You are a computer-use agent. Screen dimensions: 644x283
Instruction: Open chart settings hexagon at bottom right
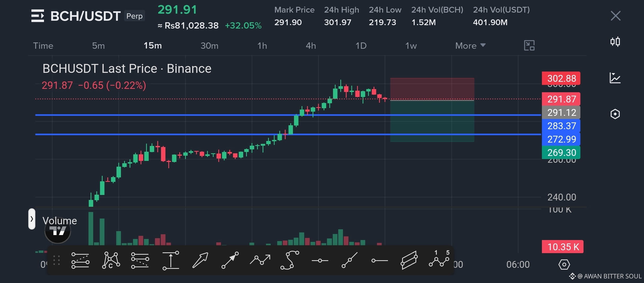pyautogui.click(x=564, y=264)
